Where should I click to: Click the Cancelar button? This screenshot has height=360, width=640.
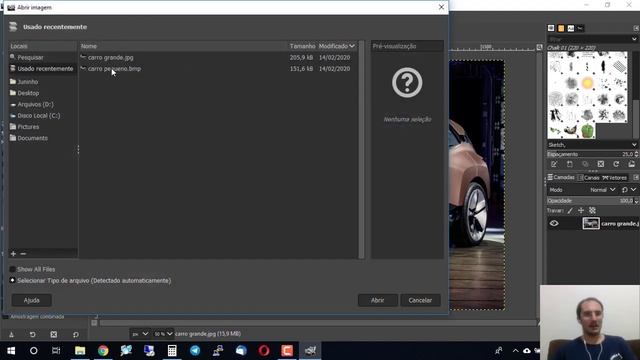[420, 300]
